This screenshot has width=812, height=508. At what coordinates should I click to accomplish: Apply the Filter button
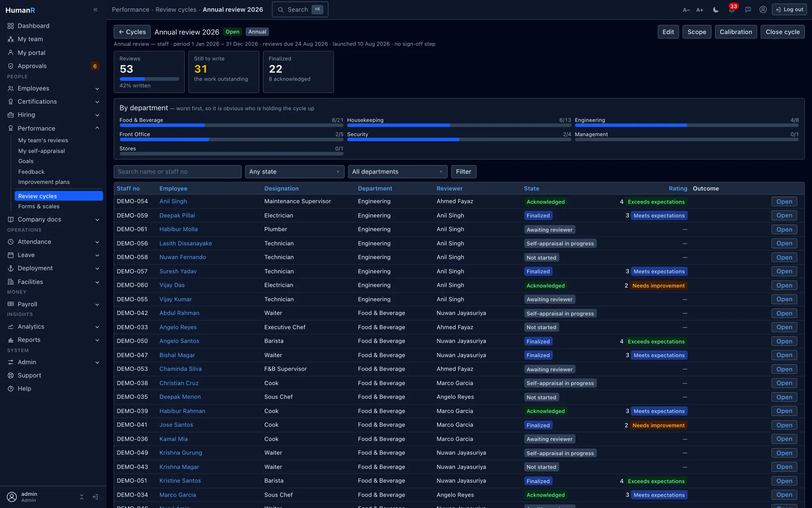464,172
